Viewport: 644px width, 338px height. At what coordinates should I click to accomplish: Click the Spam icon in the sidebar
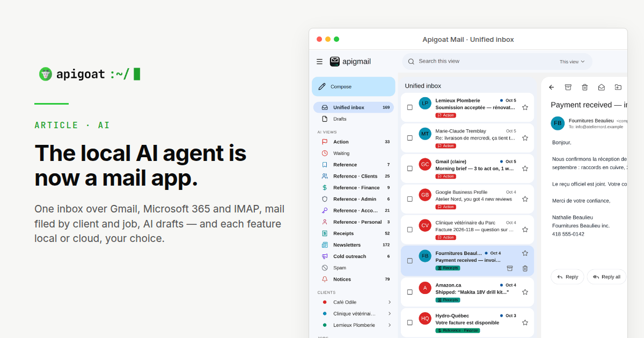tap(325, 268)
